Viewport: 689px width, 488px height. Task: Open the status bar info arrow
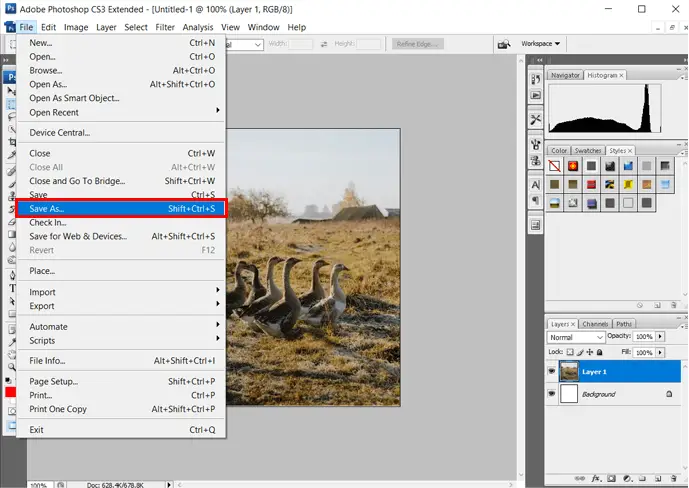[x=169, y=484]
